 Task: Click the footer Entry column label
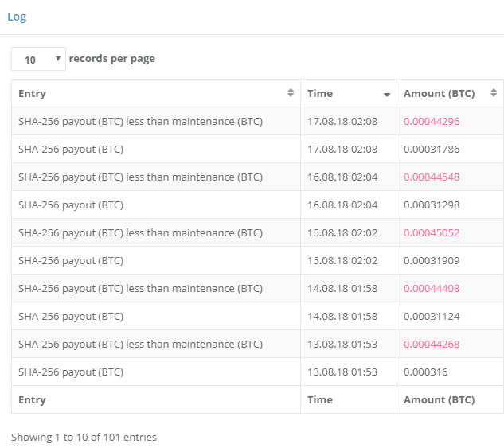pos(33,399)
